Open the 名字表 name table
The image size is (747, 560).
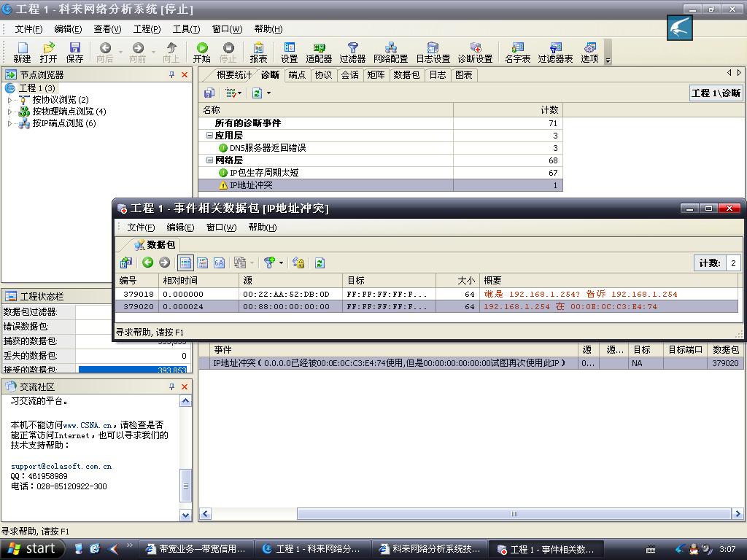(517, 52)
